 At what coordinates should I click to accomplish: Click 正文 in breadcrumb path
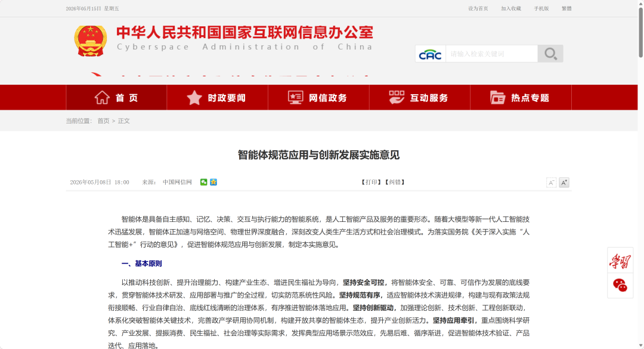[123, 121]
